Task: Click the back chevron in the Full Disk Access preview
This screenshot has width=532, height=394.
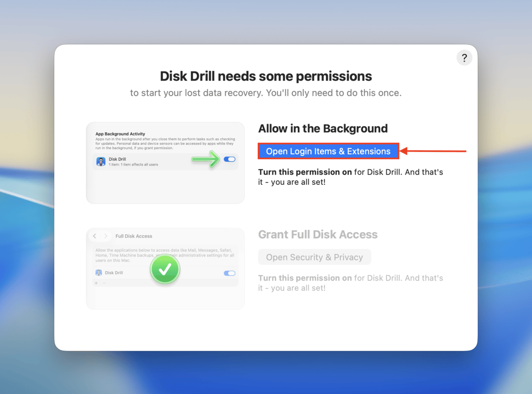Action: pos(94,236)
